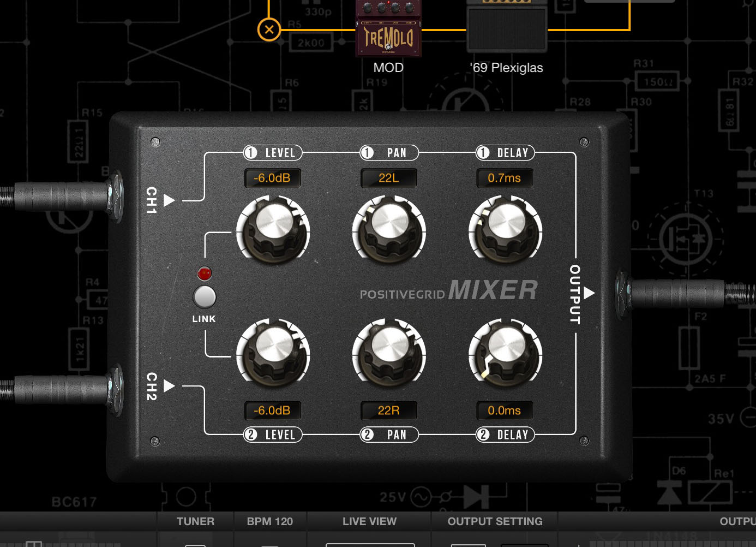Click the red LINK indicator LED

pyautogui.click(x=205, y=273)
